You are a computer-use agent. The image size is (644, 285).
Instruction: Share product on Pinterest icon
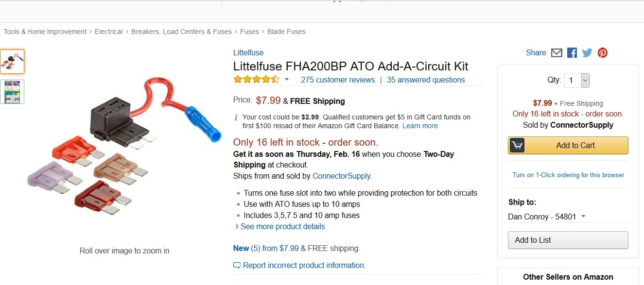pos(603,53)
